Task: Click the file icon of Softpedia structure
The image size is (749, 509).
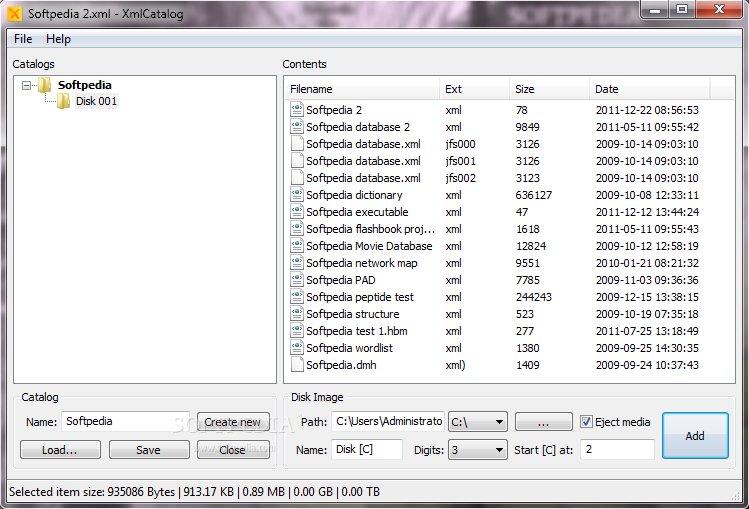Action: click(297, 314)
